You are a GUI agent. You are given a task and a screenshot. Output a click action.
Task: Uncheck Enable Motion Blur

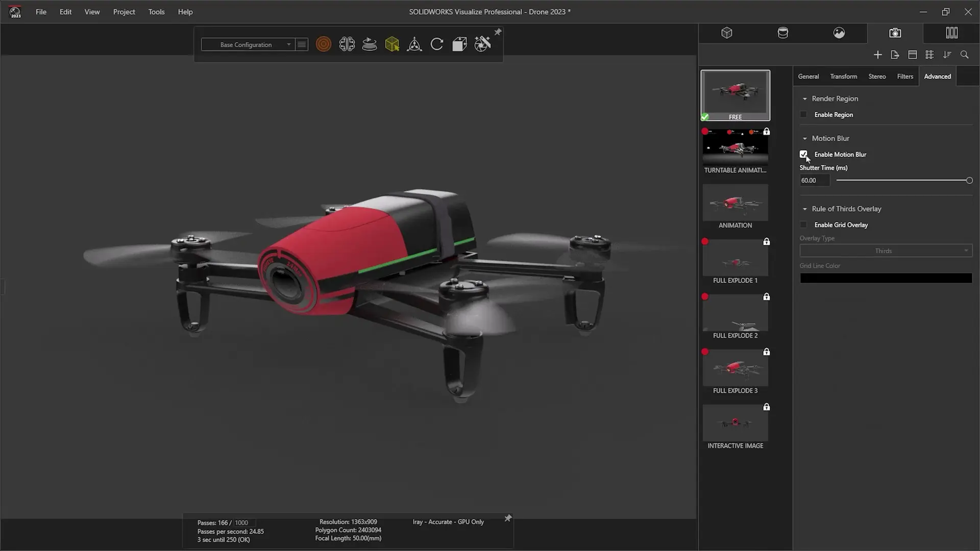(803, 154)
